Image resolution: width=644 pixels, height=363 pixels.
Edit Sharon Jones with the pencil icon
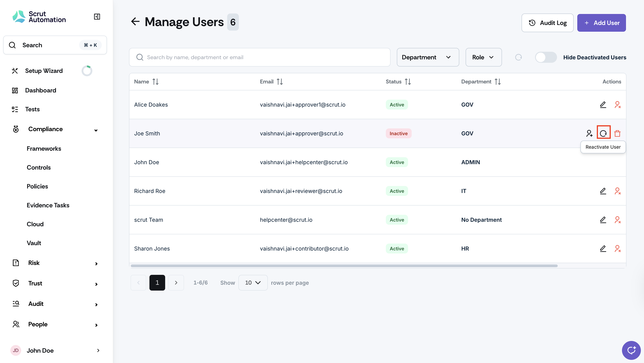[603, 249]
